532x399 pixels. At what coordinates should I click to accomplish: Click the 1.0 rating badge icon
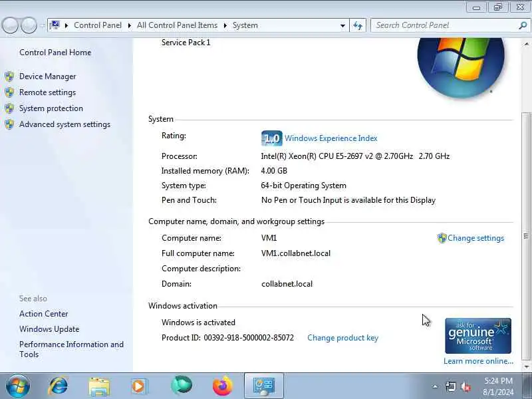[272, 138]
